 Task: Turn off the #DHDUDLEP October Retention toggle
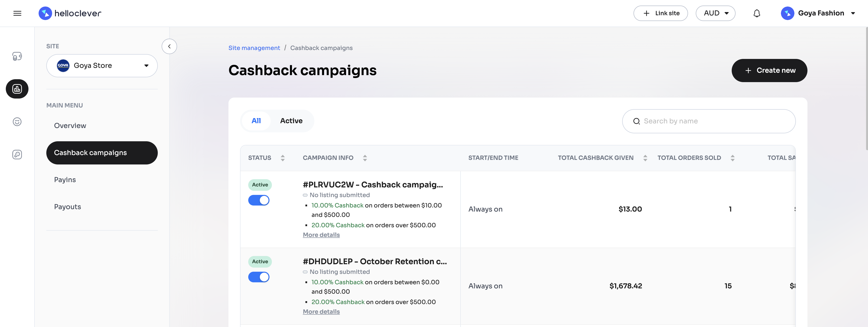tap(259, 277)
